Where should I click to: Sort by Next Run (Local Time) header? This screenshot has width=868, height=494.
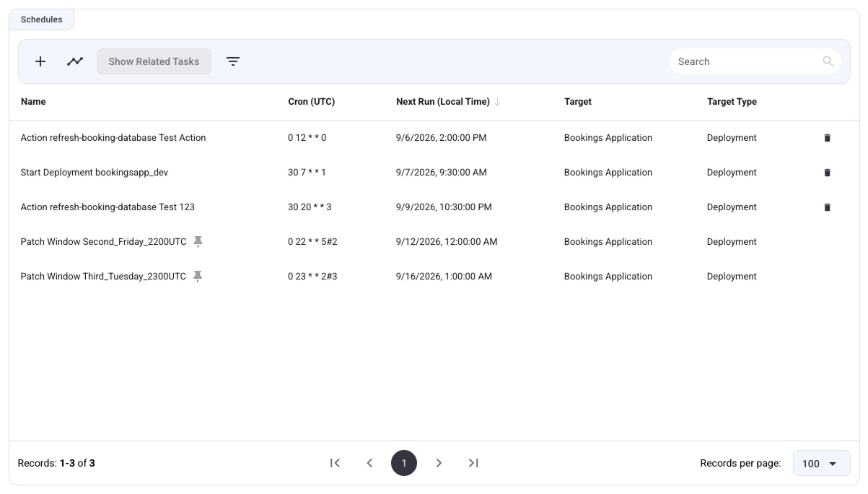pyautogui.click(x=443, y=102)
